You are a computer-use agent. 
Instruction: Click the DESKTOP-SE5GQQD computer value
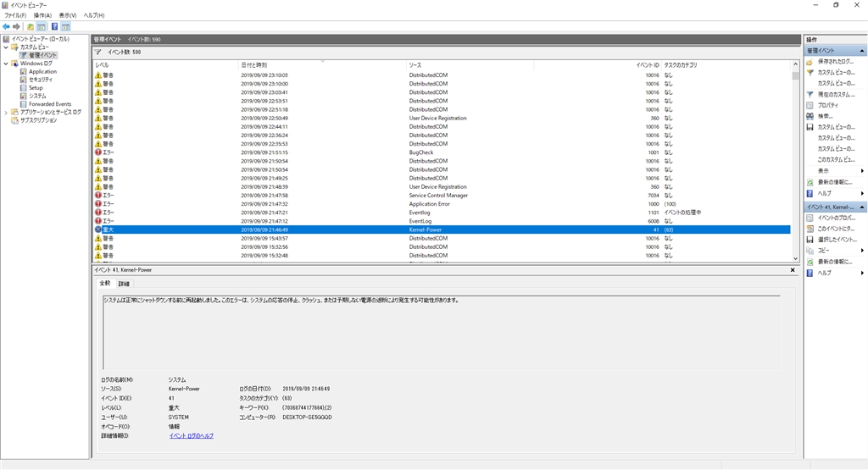[307, 417]
